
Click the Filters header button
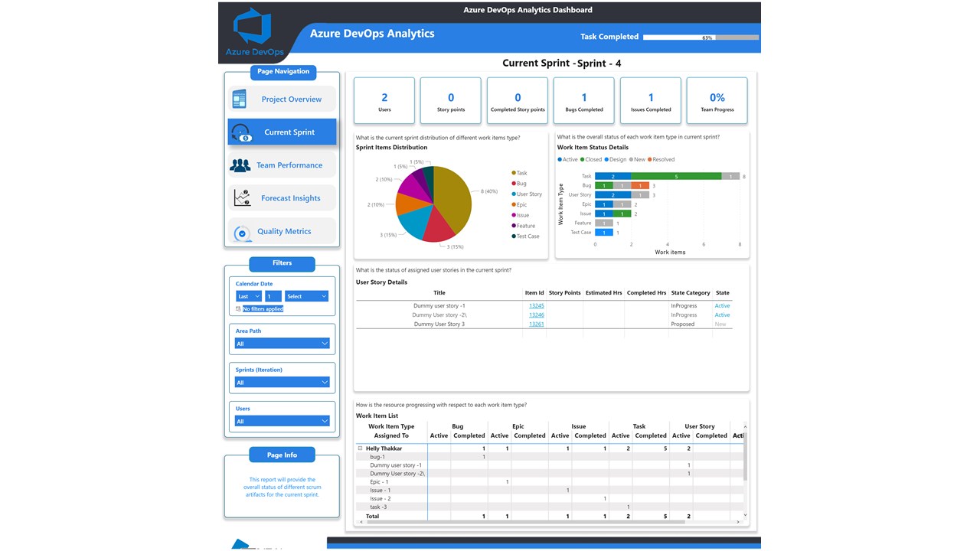pyautogui.click(x=282, y=263)
